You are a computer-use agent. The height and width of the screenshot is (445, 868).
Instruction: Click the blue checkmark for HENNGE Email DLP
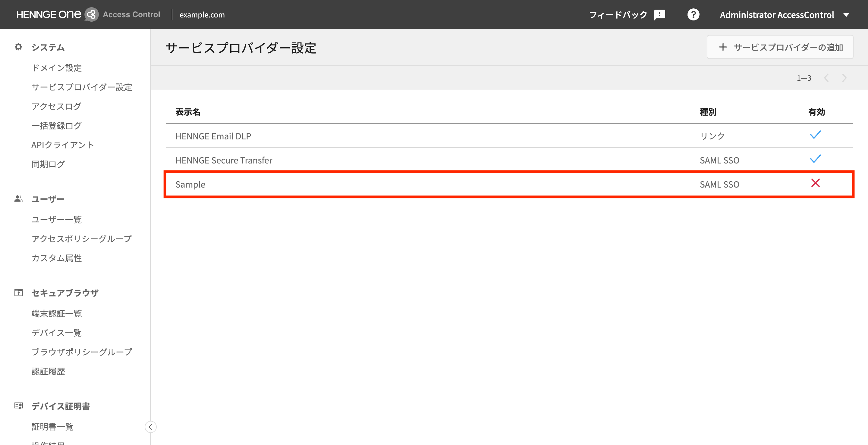point(815,135)
